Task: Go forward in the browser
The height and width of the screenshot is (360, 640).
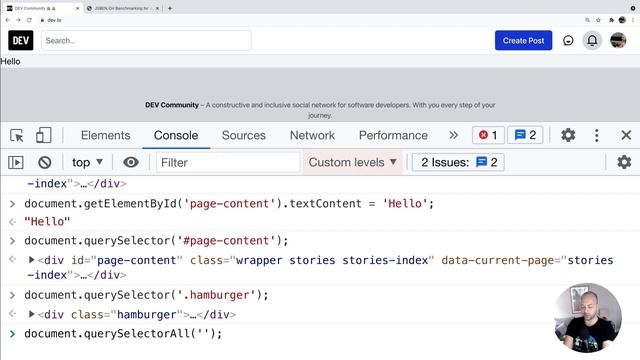Action: 18,20
